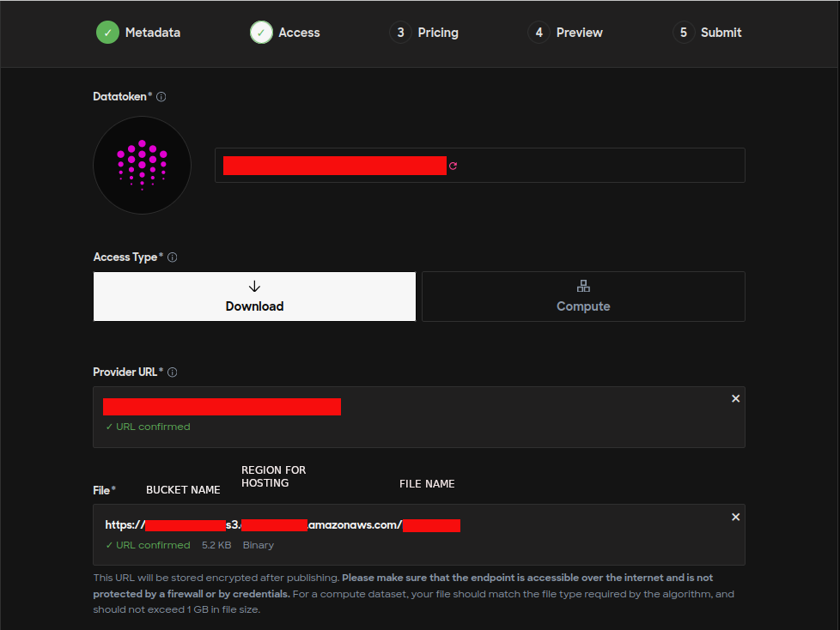Select the Compute access type
Image resolution: width=840 pixels, height=630 pixels.
pos(583,297)
